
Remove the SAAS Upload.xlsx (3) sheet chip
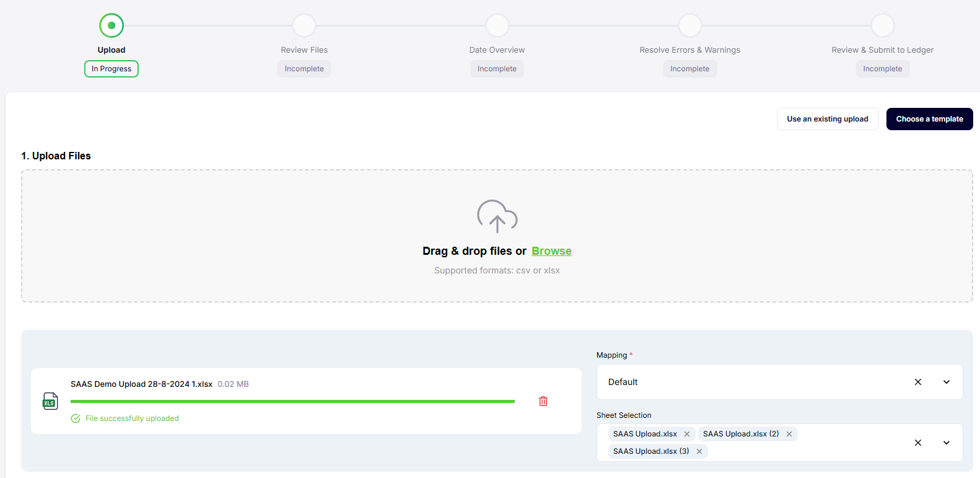[699, 451]
